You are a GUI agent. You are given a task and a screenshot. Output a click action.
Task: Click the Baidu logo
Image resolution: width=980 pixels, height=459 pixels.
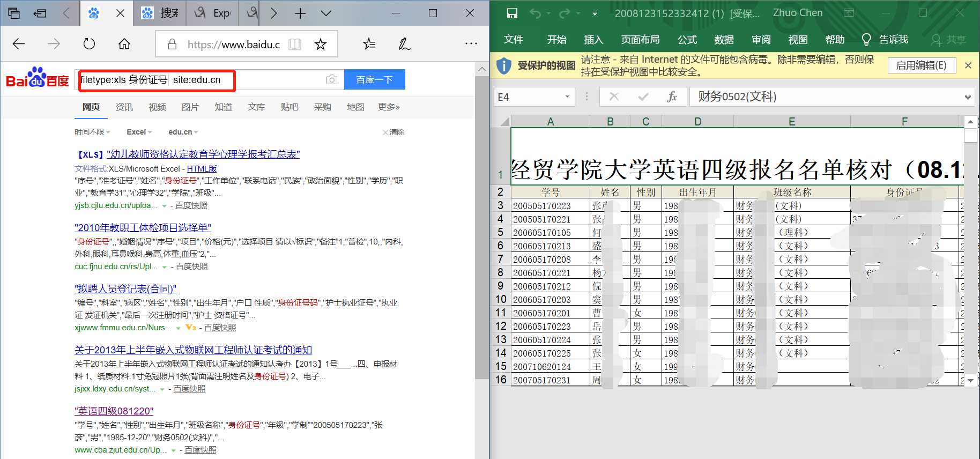click(x=38, y=78)
